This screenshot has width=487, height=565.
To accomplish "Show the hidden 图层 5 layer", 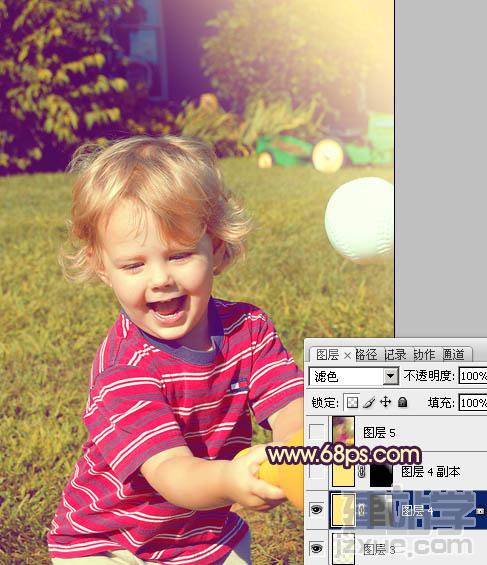I will (x=317, y=431).
